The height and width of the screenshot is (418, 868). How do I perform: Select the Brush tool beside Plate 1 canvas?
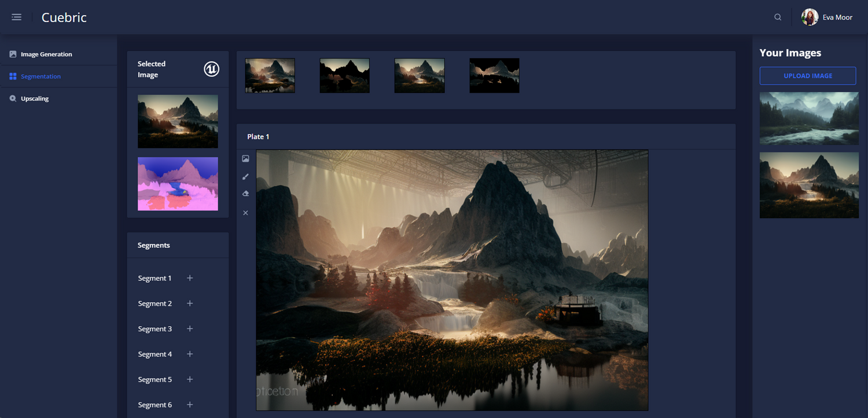(x=245, y=176)
